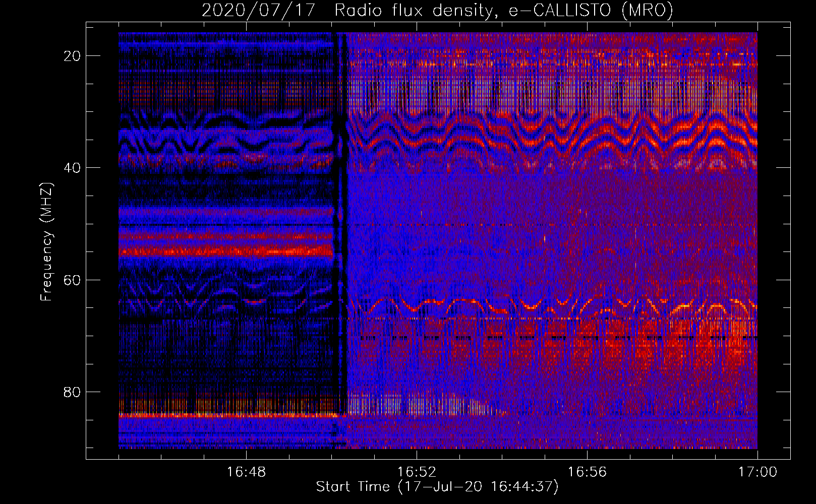
Task: Click the 80 MHz frequency tick label
Action: point(73,392)
